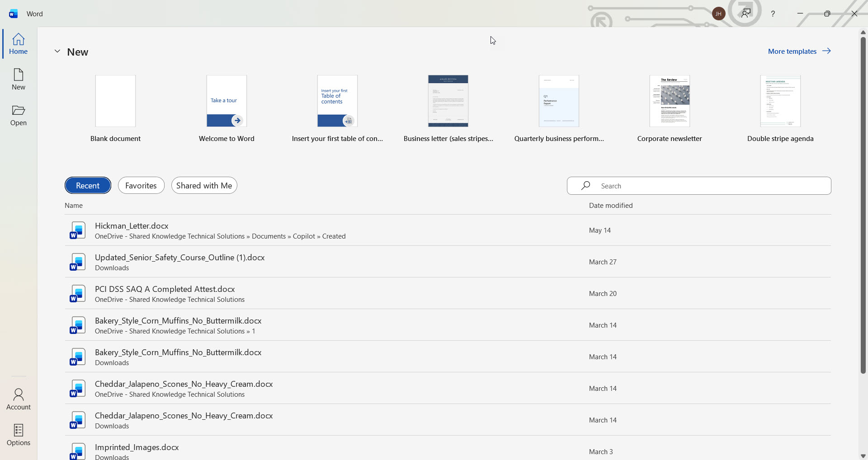This screenshot has width=868, height=460.
Task: Collapse the New templates section
Action: 57,52
